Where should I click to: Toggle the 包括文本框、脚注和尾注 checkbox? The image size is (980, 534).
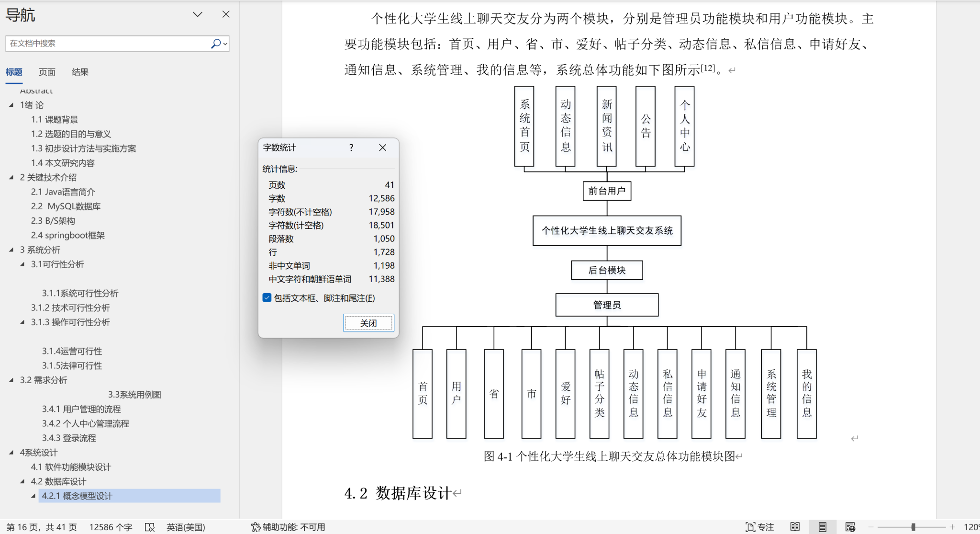pos(267,298)
